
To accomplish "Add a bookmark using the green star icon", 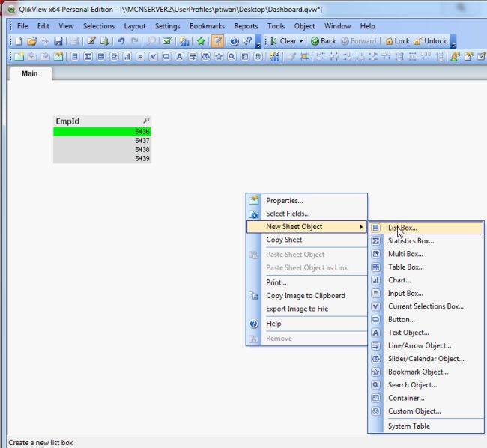I will pyautogui.click(x=201, y=41).
